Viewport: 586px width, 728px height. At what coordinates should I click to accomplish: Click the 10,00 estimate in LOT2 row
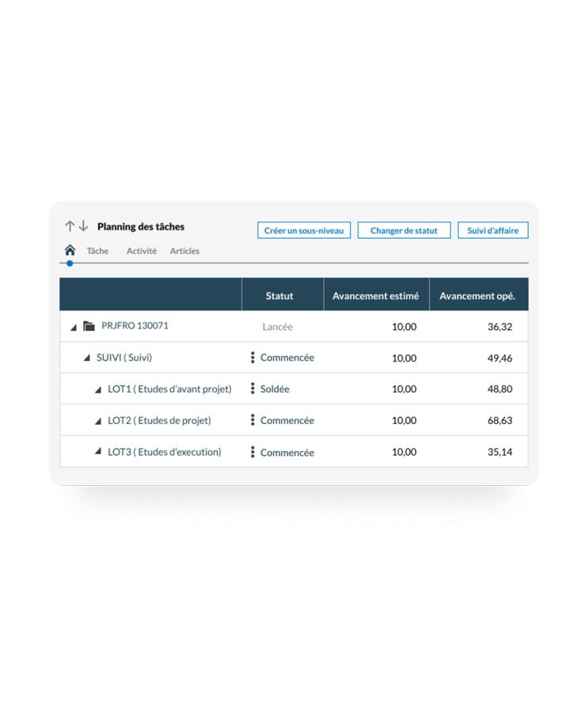405,421
